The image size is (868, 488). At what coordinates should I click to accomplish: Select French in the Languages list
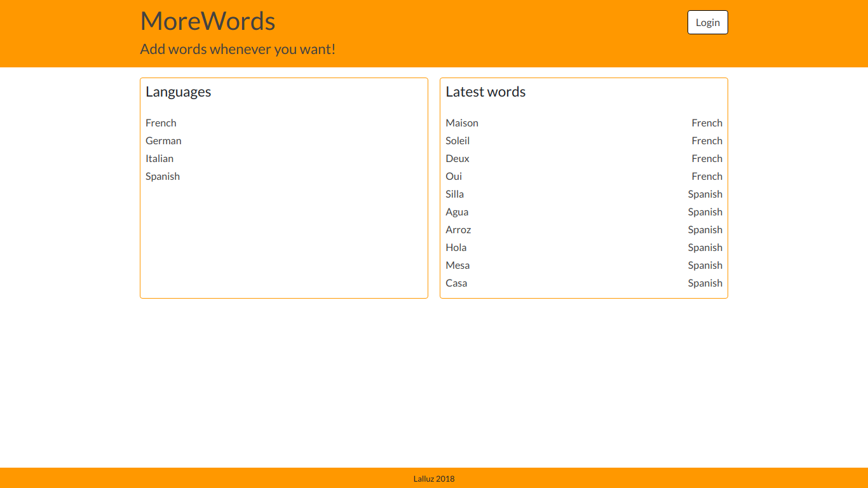click(x=161, y=123)
